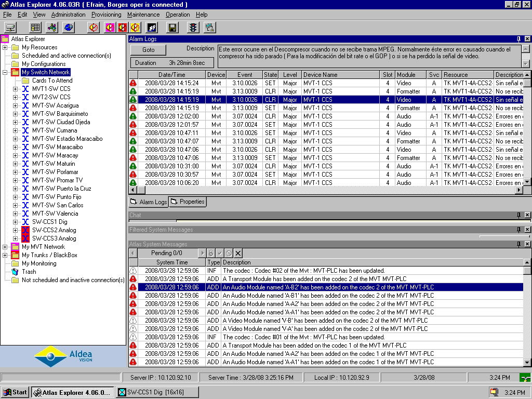Switch to the Alarm Logs tab
The height and width of the screenshot is (399, 532).
pyautogui.click(x=149, y=202)
